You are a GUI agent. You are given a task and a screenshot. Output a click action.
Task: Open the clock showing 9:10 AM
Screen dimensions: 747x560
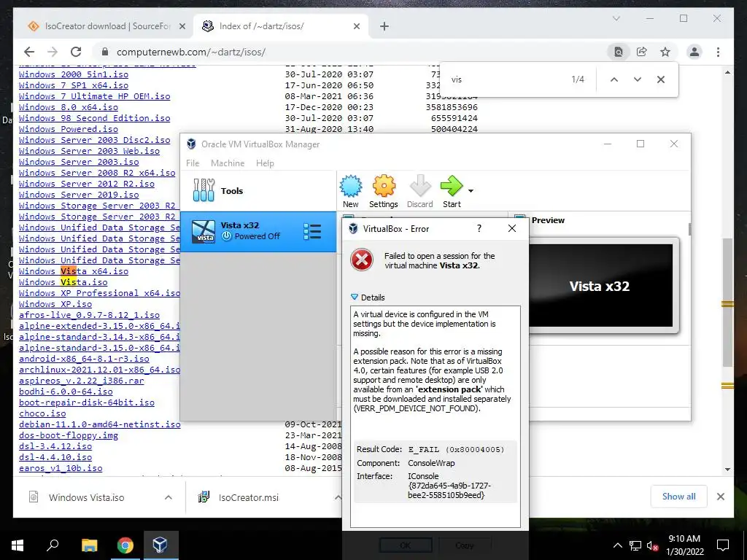(684, 545)
